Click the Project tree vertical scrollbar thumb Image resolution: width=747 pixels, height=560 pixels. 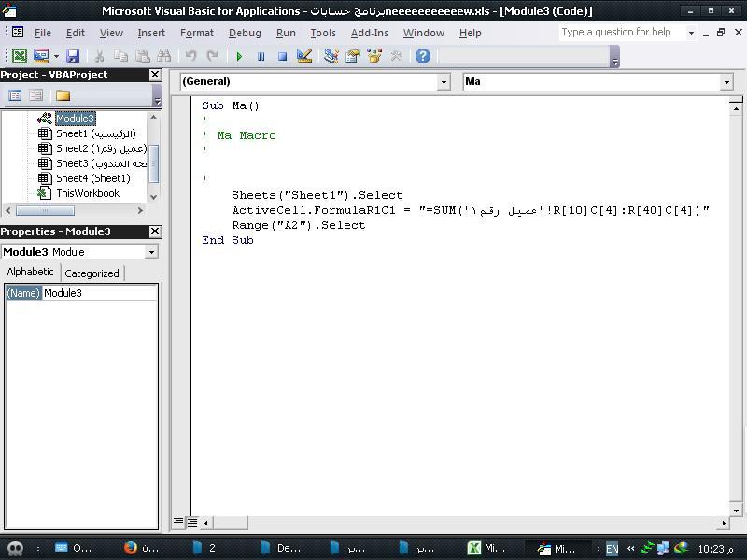pos(153,164)
